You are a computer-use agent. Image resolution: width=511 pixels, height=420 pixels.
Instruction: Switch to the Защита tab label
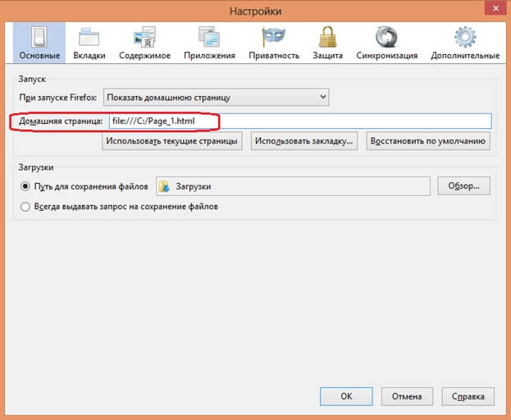coord(327,56)
